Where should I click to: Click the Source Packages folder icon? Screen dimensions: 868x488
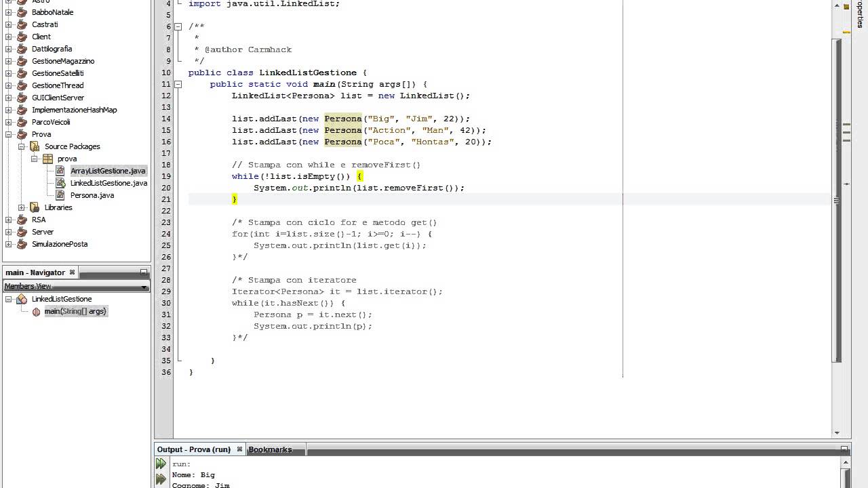pos(35,146)
